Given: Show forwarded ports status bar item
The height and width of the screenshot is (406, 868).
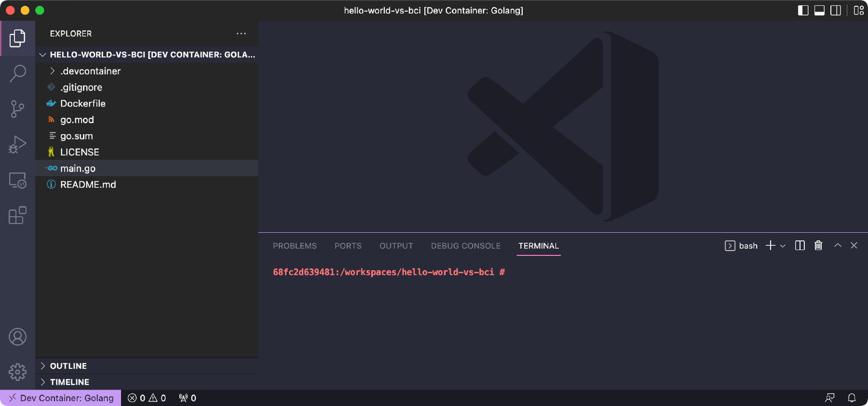Looking at the screenshot, I should click(187, 398).
